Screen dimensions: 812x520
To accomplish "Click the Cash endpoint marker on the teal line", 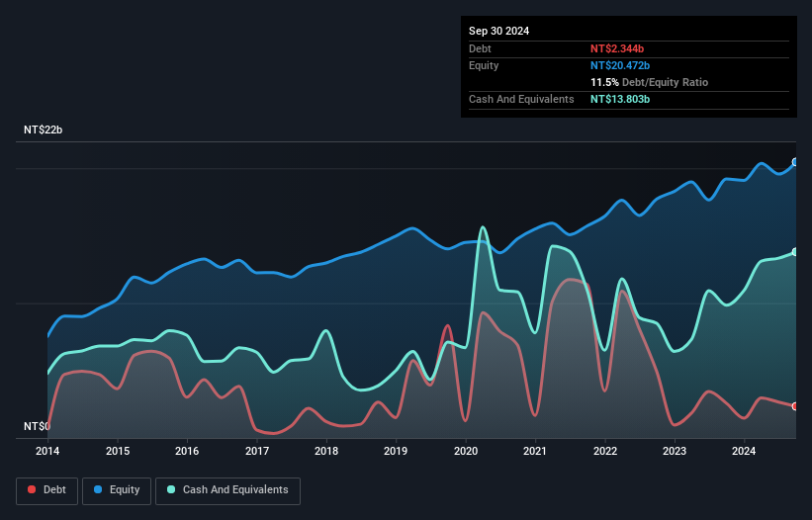I will [795, 252].
